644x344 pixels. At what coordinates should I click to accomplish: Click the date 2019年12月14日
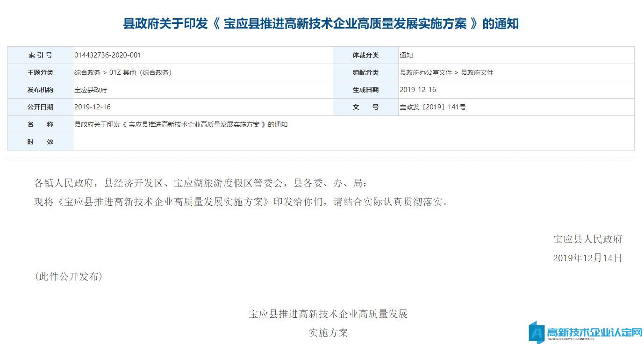[x=587, y=258]
